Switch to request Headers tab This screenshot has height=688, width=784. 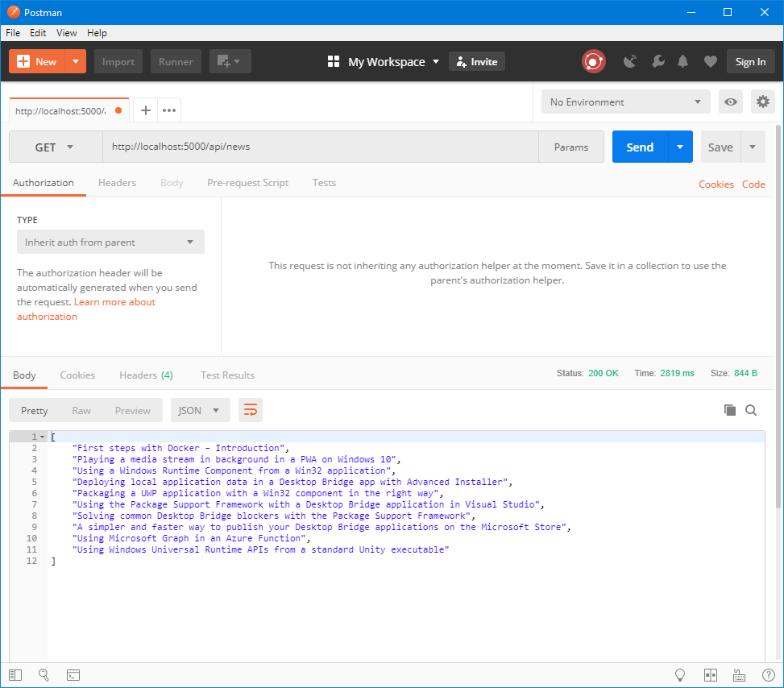[117, 183]
